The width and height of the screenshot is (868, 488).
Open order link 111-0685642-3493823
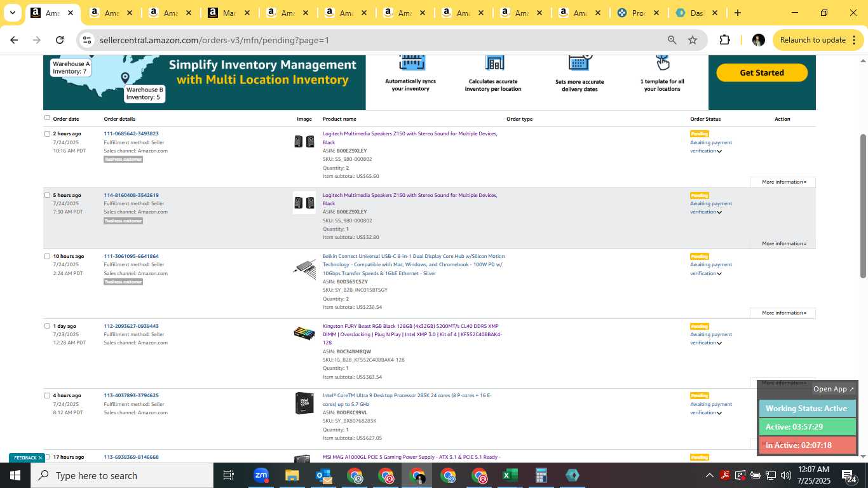[131, 133]
